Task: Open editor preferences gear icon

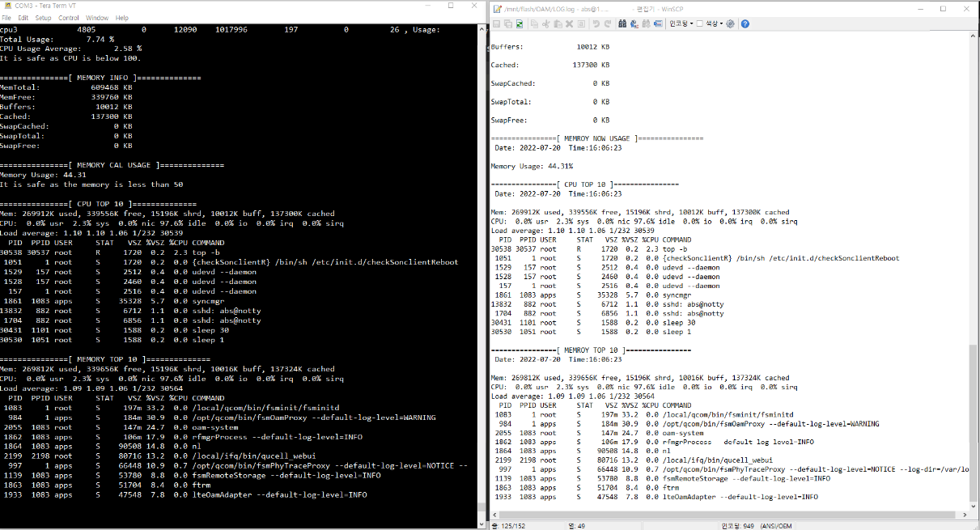Action: (730, 24)
